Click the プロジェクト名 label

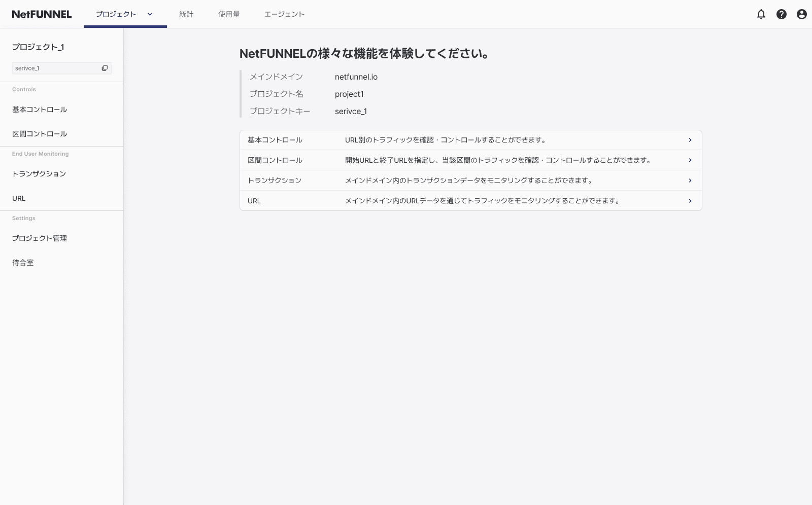tap(276, 94)
